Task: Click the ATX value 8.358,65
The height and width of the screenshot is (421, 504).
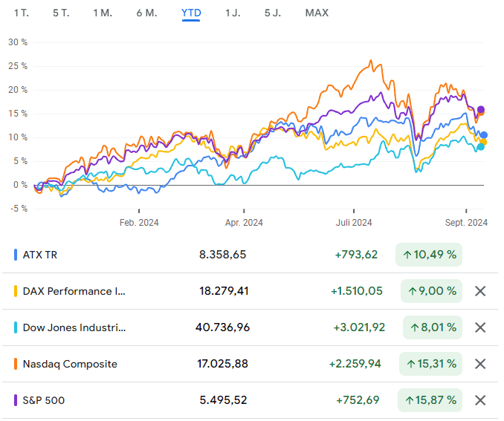Action: 222,255
